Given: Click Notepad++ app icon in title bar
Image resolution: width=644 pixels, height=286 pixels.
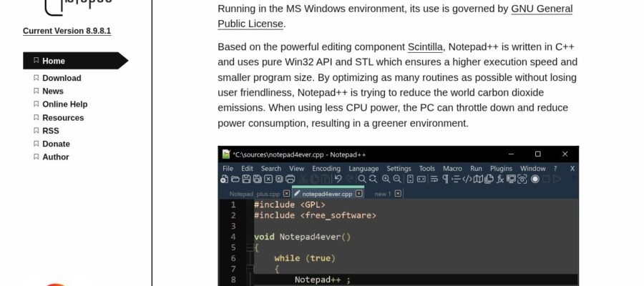Looking at the screenshot, I should 226,154.
